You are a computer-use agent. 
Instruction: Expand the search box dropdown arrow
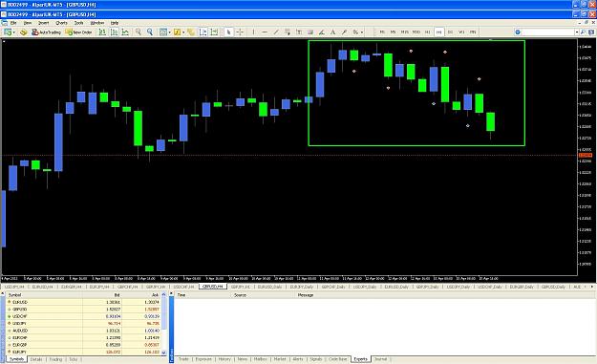577,32
